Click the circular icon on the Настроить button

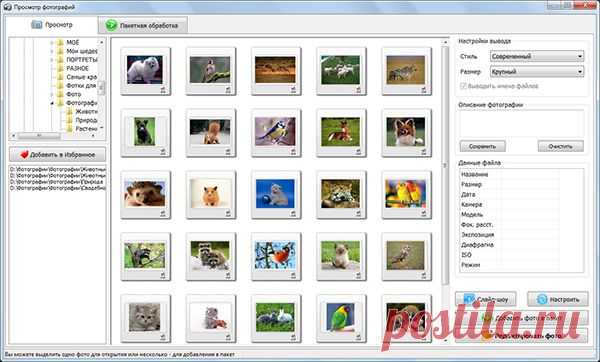click(542, 299)
